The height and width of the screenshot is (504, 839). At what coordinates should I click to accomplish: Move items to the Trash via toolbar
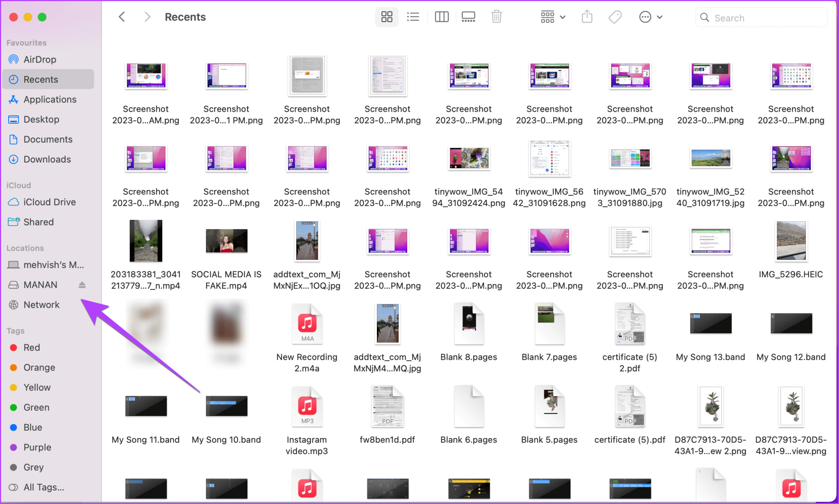(497, 17)
